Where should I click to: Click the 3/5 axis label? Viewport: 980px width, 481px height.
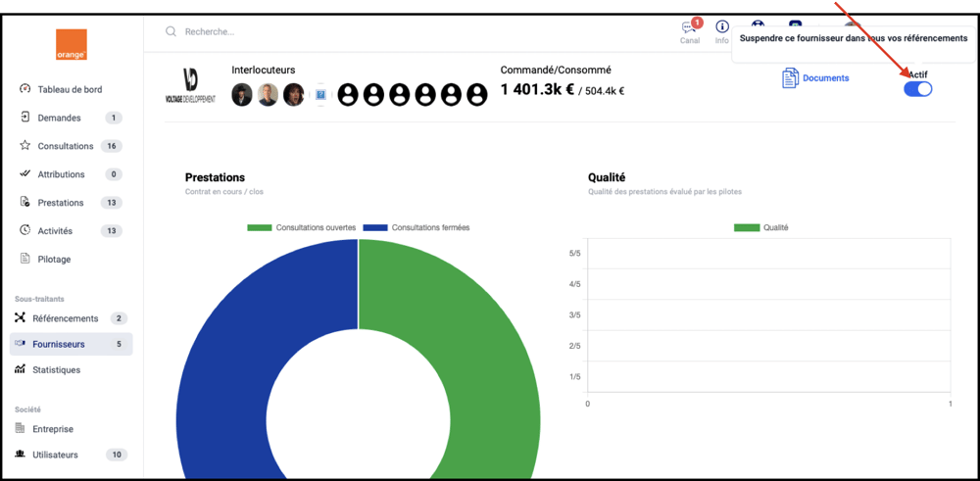point(575,314)
